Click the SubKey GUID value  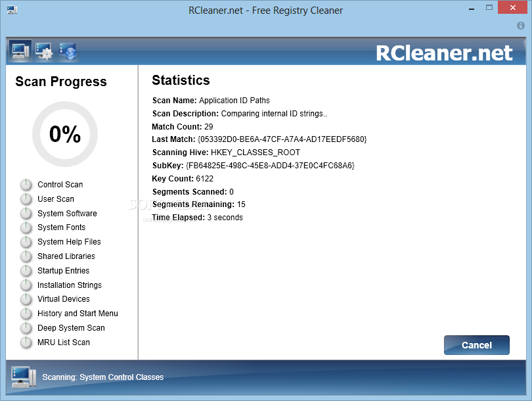tap(270, 166)
